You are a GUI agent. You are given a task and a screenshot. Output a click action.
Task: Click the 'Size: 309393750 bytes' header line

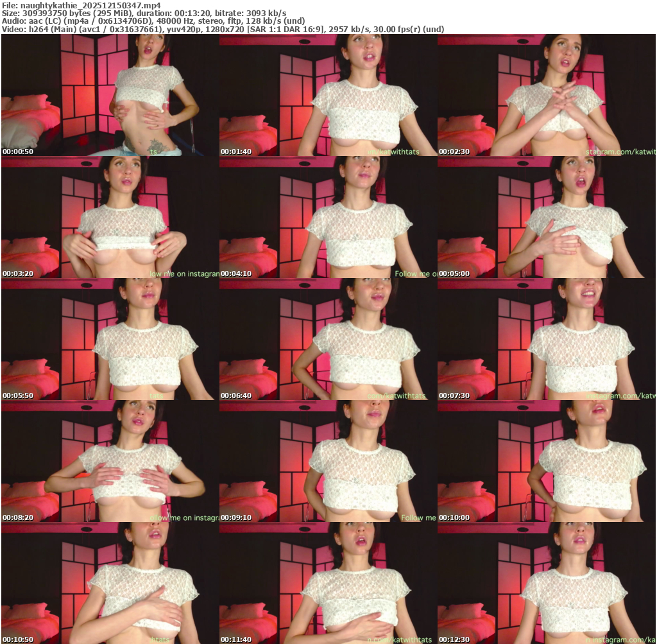pyautogui.click(x=144, y=13)
